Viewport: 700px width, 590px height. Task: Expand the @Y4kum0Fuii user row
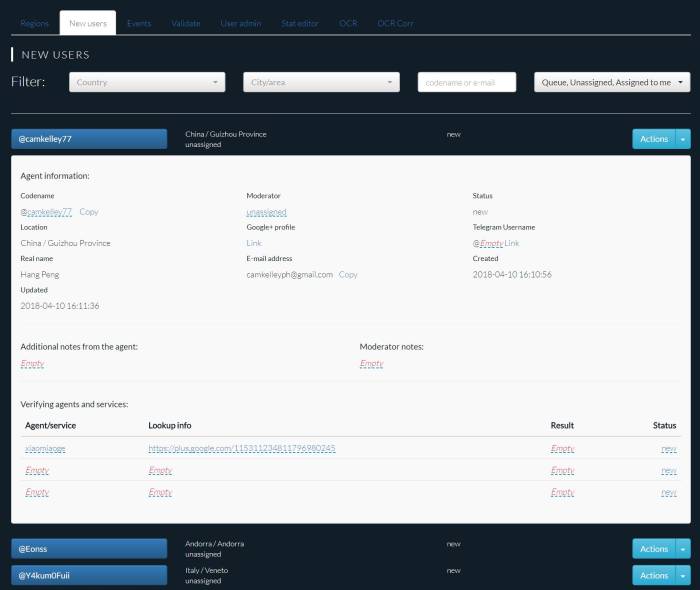tap(89, 575)
